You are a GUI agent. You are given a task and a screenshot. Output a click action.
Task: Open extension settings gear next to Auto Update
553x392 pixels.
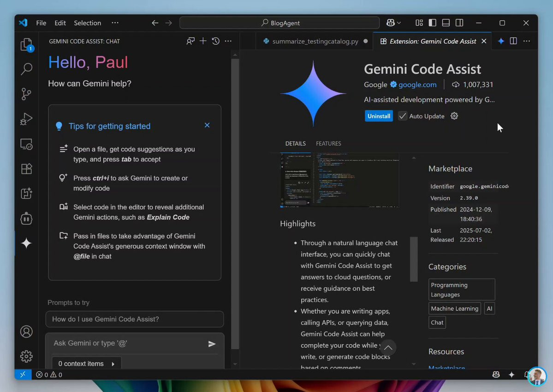454,116
